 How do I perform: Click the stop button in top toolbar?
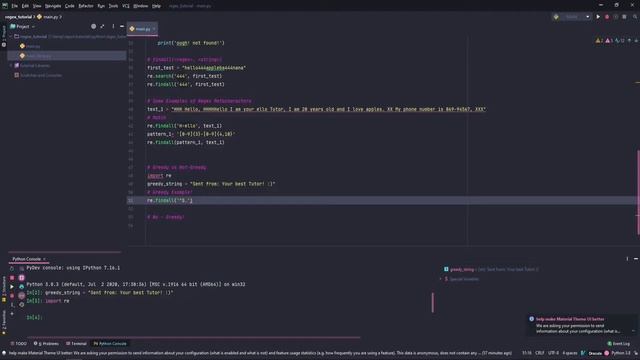point(624,17)
